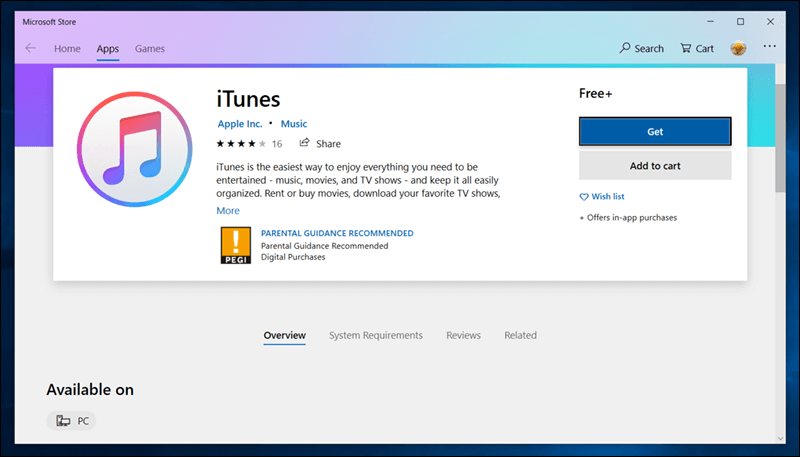The width and height of the screenshot is (800, 457).
Task: Click the vertical scrollbar thumb
Action: [780, 138]
